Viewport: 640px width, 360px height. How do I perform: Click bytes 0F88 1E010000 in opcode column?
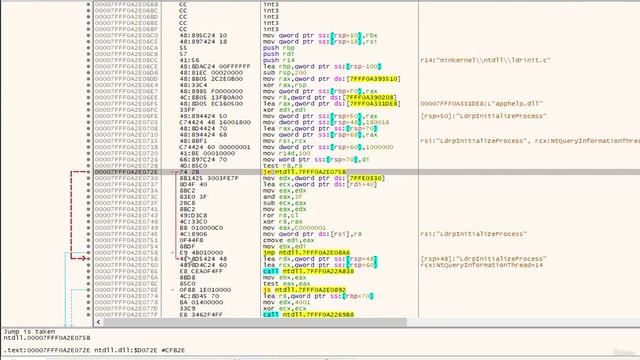(205, 290)
